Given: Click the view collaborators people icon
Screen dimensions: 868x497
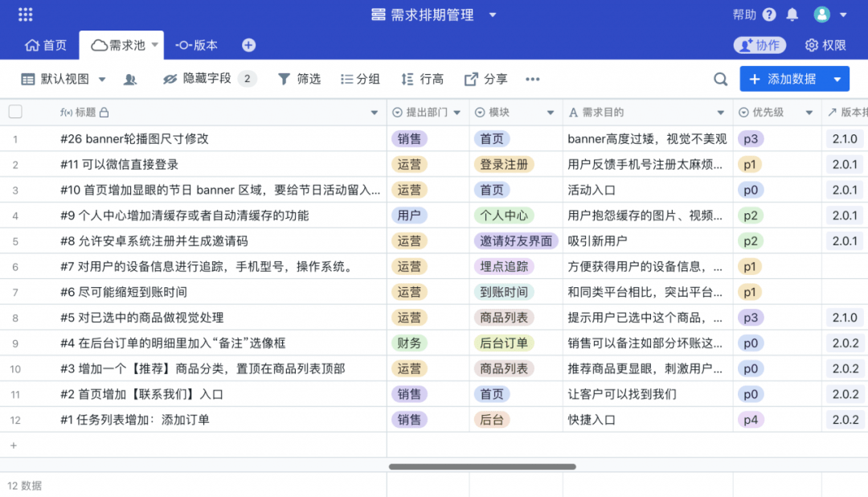Looking at the screenshot, I should click(130, 79).
